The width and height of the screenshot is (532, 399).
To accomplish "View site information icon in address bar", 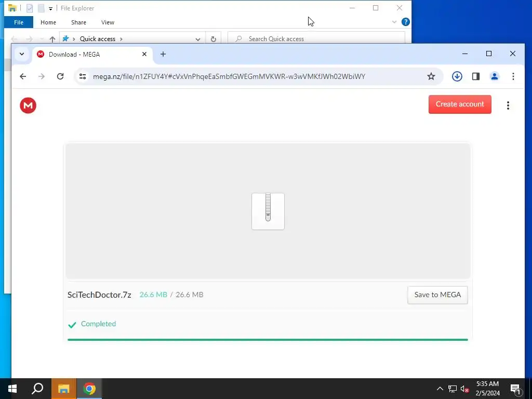I will (x=83, y=76).
